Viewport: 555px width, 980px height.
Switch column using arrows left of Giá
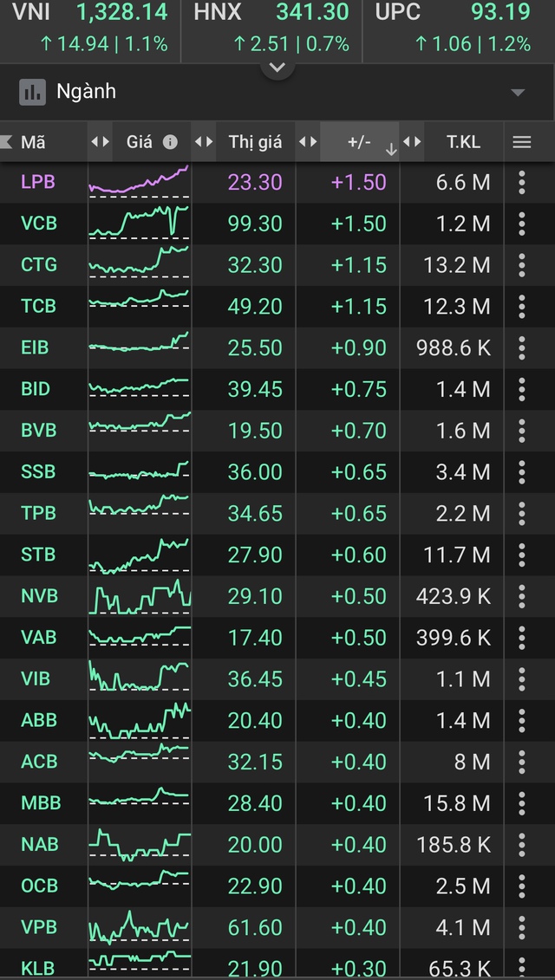coord(100,142)
